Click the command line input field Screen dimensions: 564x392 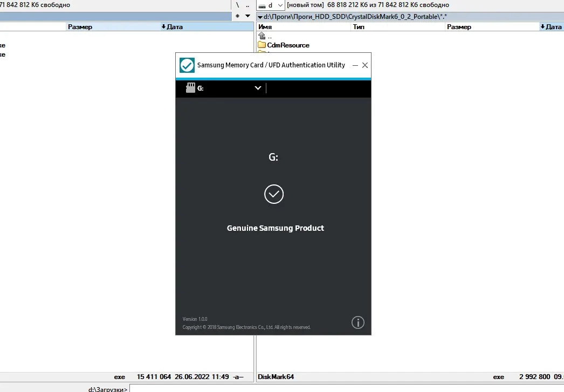[x=346, y=389]
